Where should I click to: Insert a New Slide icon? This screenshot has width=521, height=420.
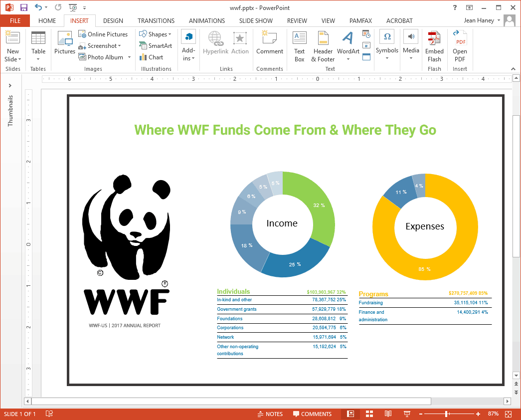tap(12, 37)
